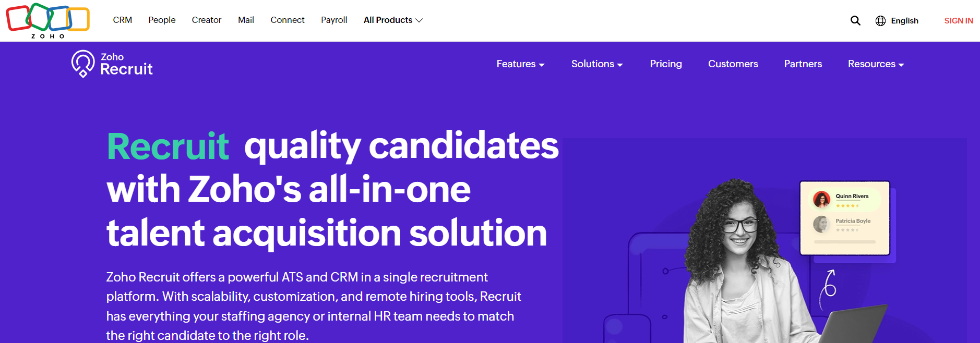Open the Resources dropdown
This screenshot has width=980, height=343.
875,64
